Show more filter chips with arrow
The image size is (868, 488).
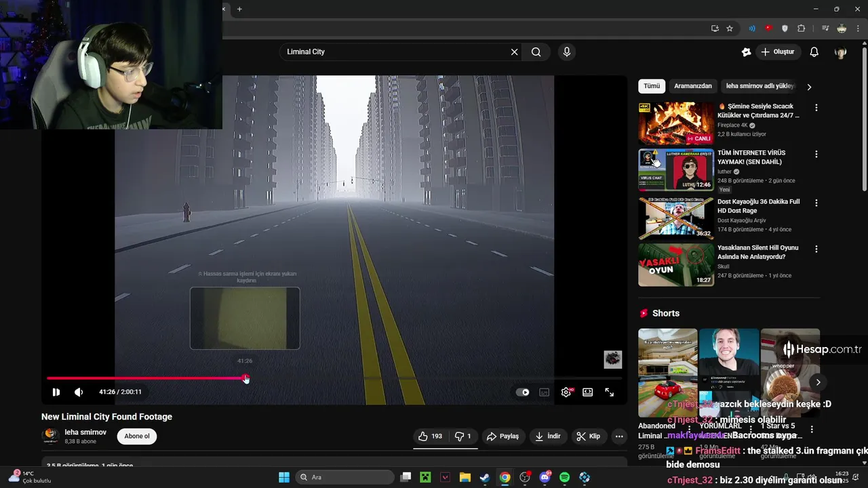tap(808, 87)
